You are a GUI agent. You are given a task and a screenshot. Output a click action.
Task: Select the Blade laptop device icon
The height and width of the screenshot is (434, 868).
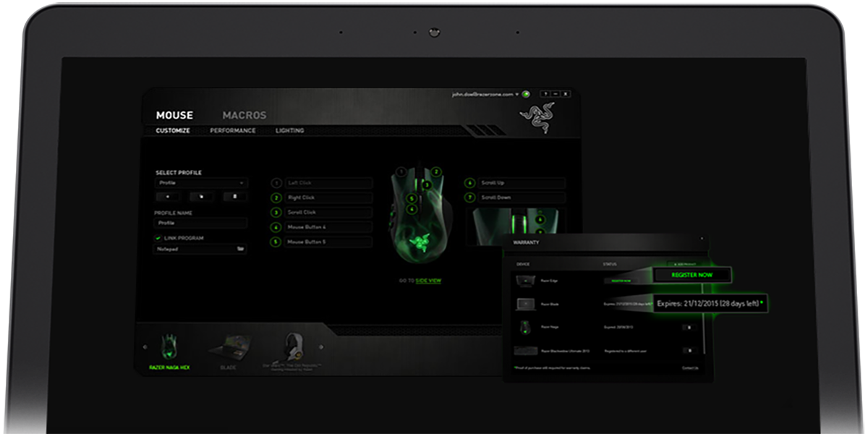(x=228, y=349)
